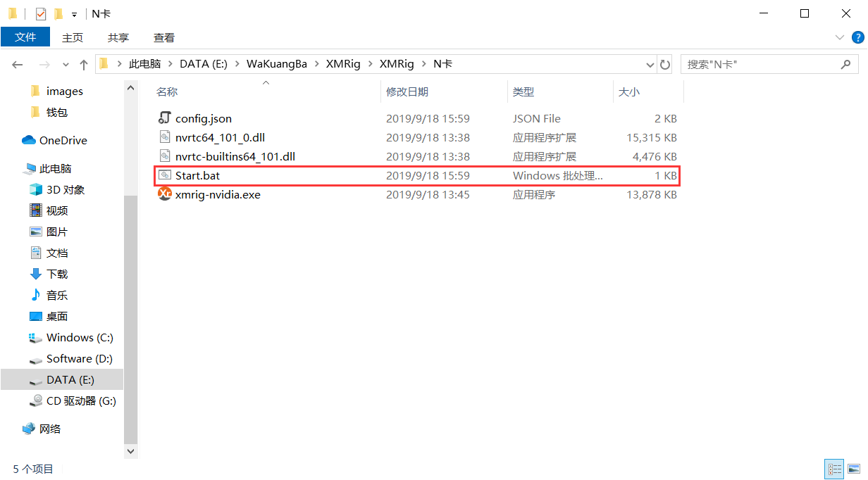The width and height of the screenshot is (868, 480).
Task: Expand breadcrumb chevron after DATA (E:)
Action: (237, 64)
